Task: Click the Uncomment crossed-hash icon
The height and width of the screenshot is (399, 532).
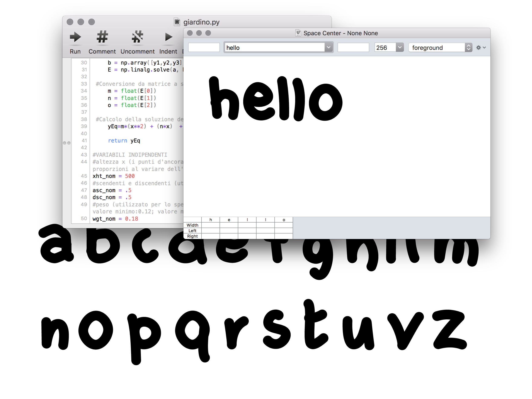Action: coord(137,37)
